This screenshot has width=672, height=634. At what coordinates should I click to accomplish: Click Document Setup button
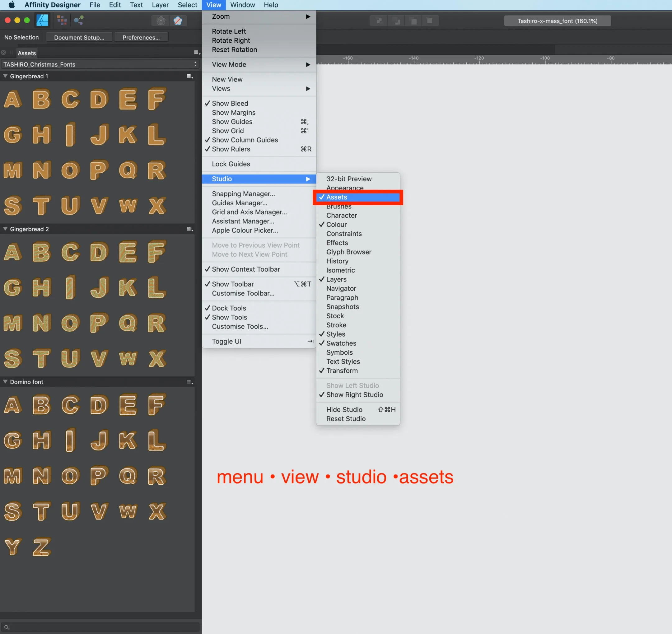[x=79, y=37]
